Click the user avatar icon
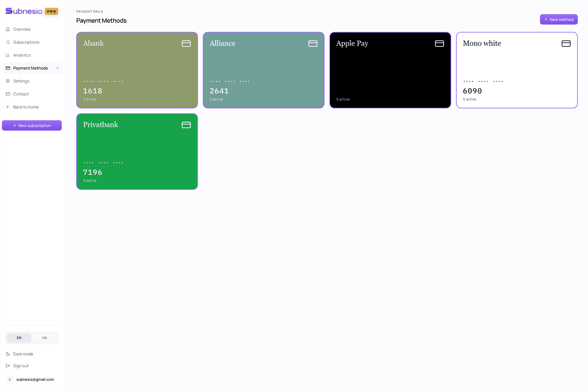Image resolution: width=588 pixels, height=392 pixels. pos(9,379)
